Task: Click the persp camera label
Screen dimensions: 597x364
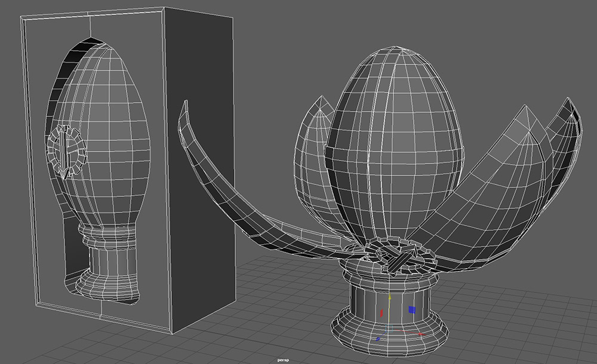Action: click(283, 360)
